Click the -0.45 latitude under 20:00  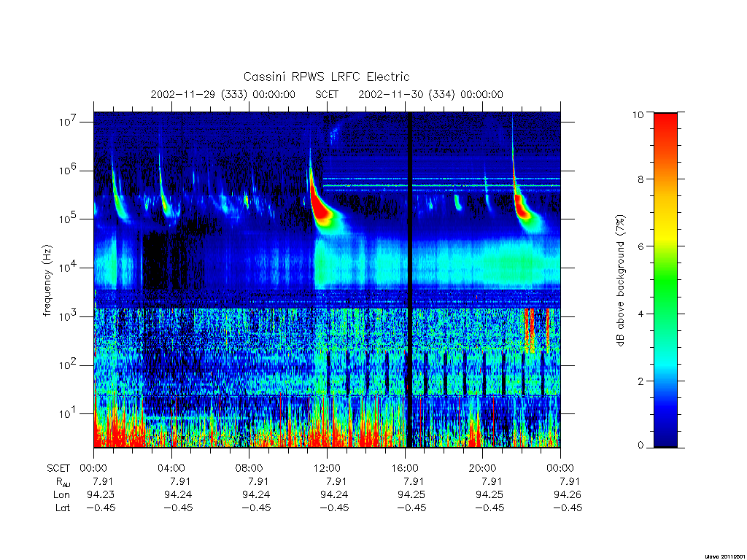pos(489,508)
